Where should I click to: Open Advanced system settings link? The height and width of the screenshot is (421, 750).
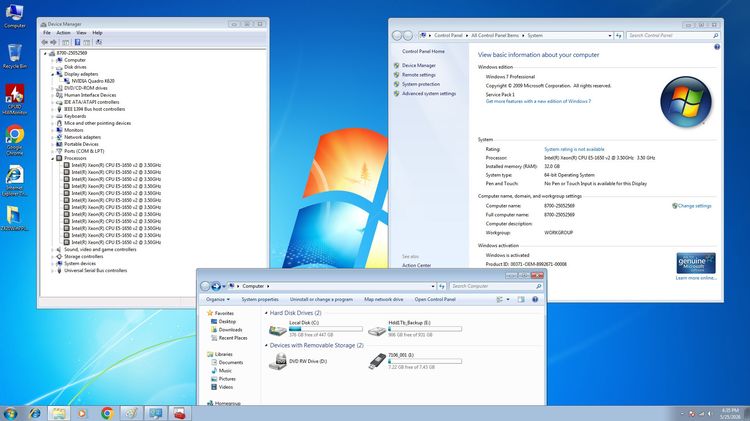[x=429, y=94]
